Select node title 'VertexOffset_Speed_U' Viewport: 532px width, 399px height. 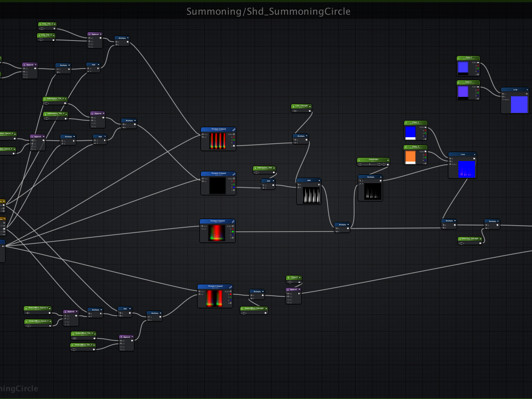pos(38,308)
